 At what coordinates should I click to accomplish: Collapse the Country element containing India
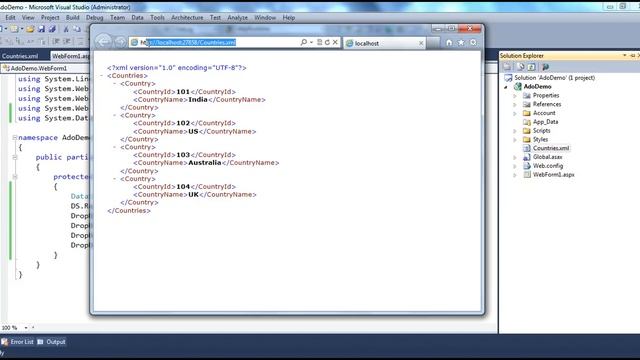point(115,83)
